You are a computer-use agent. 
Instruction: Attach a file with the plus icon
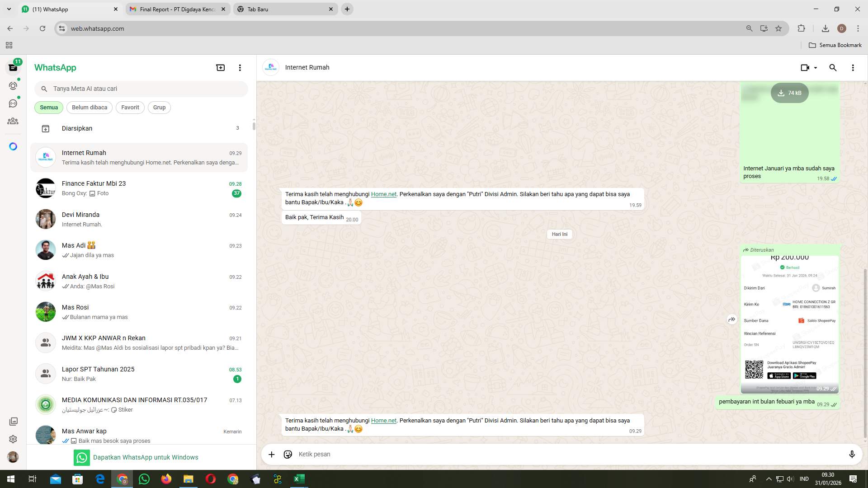tap(271, 454)
